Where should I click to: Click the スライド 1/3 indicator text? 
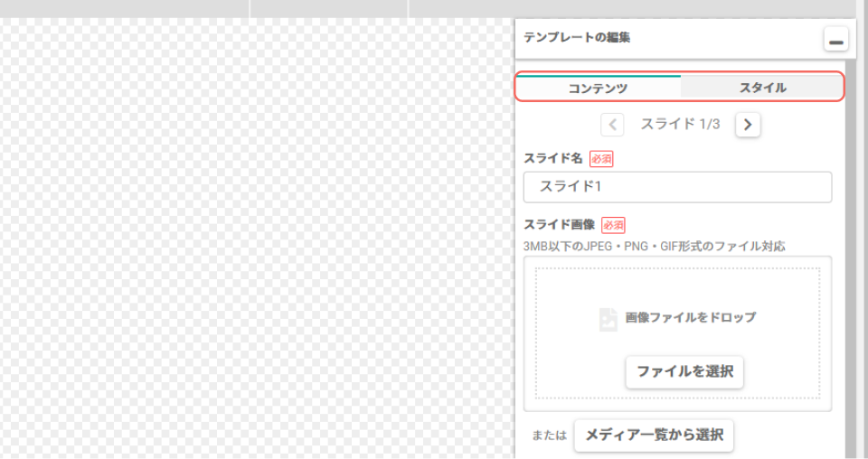(680, 125)
